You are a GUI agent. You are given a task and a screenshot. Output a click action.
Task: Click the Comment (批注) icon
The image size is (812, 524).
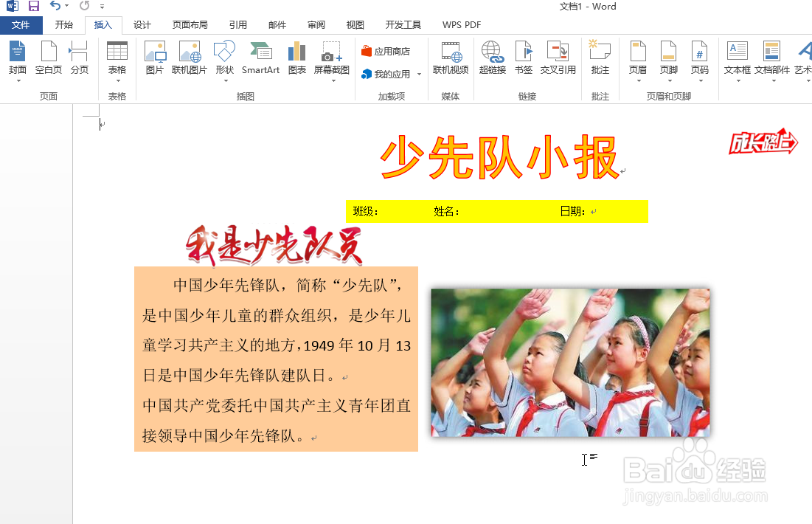(600, 52)
